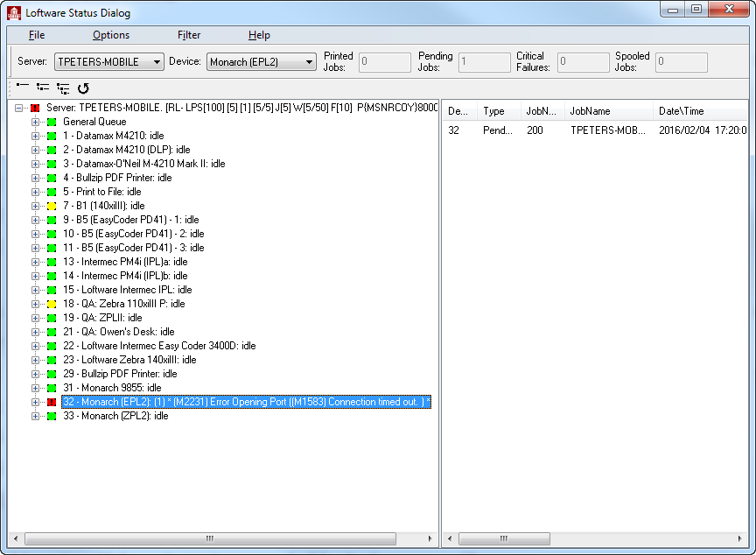The image size is (756, 555).
Task: Sort by the JobName column header
Action: [608, 111]
